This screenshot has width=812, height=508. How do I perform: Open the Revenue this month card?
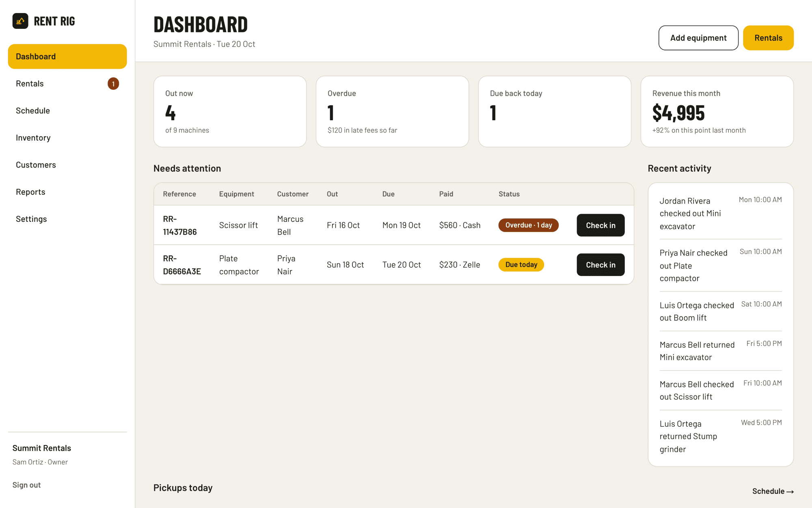pos(717,111)
